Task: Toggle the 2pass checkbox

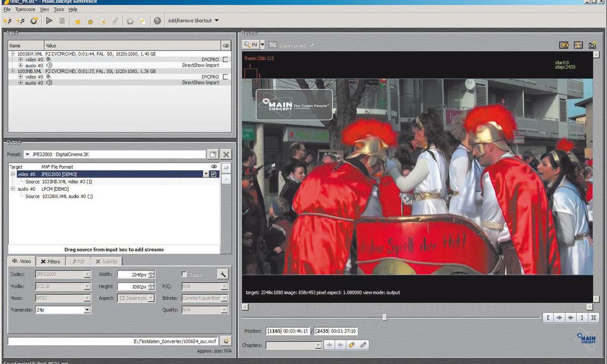Action: click(184, 275)
